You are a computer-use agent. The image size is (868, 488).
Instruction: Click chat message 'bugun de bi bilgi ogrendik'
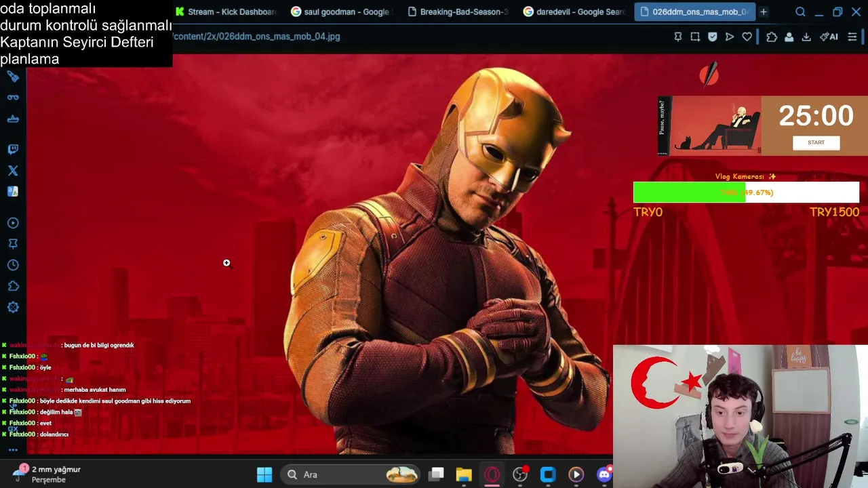pos(99,345)
